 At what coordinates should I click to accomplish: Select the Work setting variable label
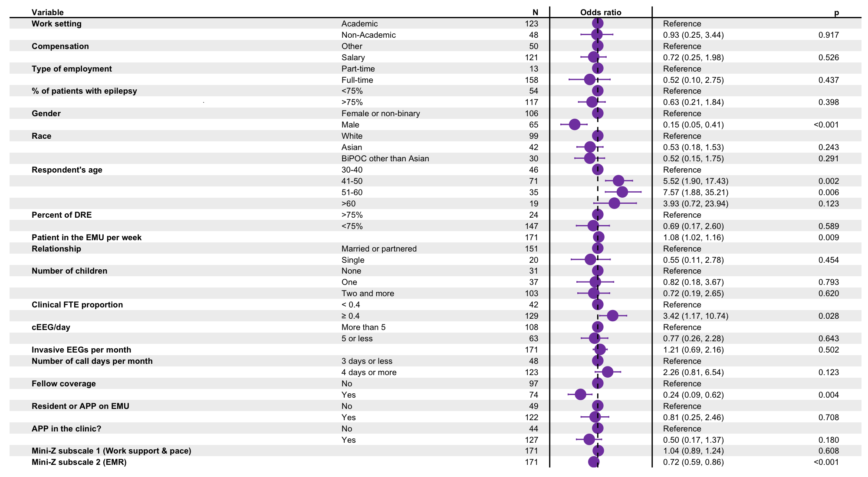pos(56,24)
